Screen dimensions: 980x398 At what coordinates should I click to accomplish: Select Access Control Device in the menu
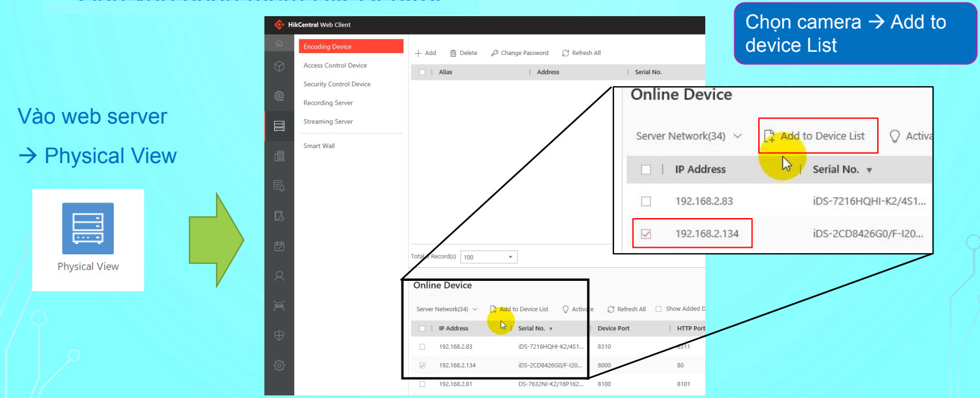tap(335, 65)
